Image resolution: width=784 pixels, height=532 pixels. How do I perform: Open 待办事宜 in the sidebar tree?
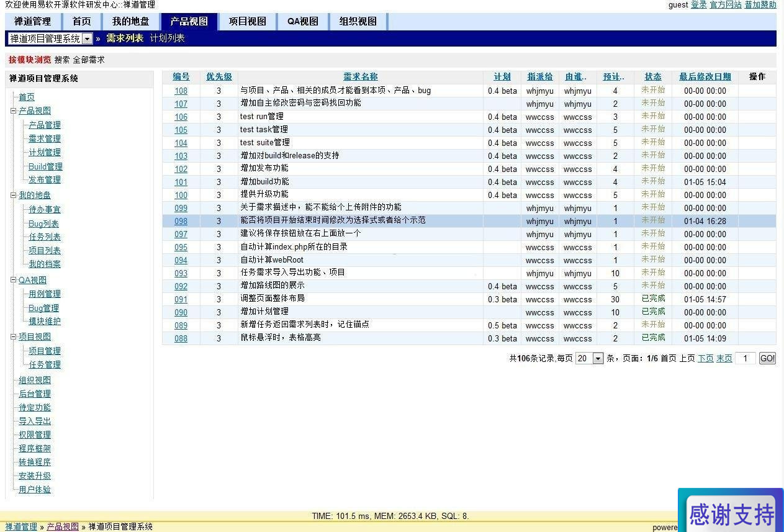[45, 210]
